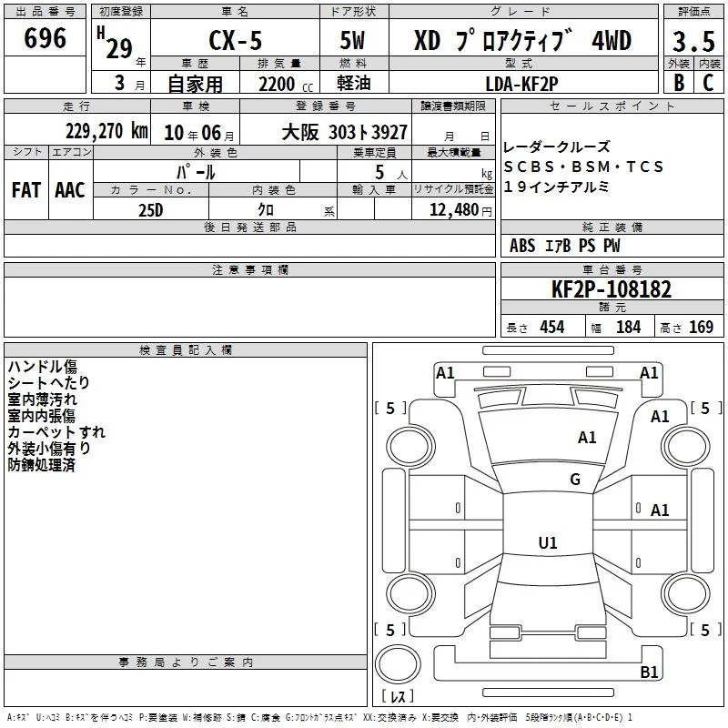This screenshot has height=728, width=728.
Task: Click the overall score 3.5
Action: 693,42
